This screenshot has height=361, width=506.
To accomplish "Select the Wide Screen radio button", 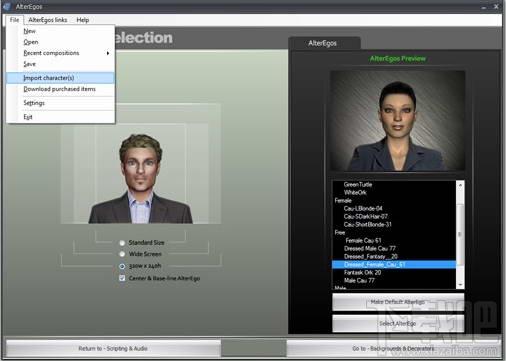I will click(122, 254).
